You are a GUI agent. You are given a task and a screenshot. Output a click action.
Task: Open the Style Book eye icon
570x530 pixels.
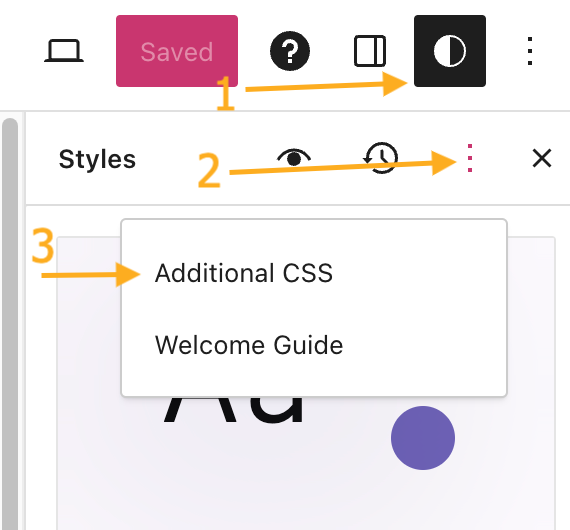click(x=294, y=158)
